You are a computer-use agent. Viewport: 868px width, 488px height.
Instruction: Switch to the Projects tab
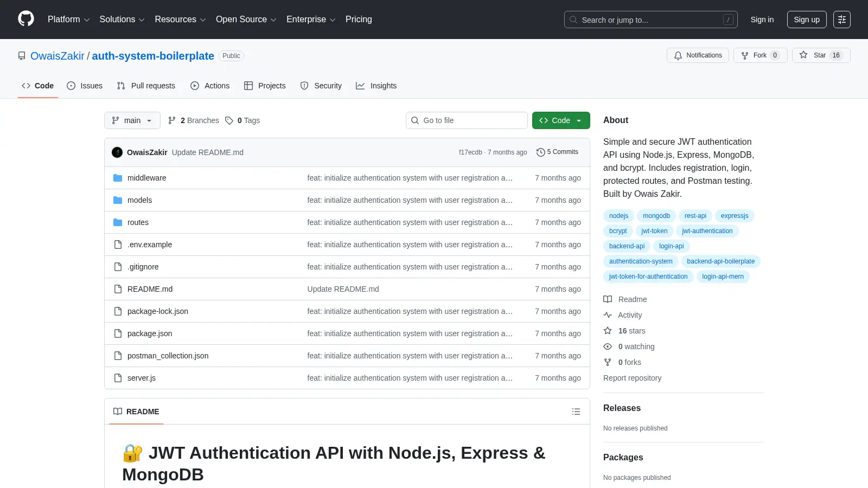pos(265,86)
